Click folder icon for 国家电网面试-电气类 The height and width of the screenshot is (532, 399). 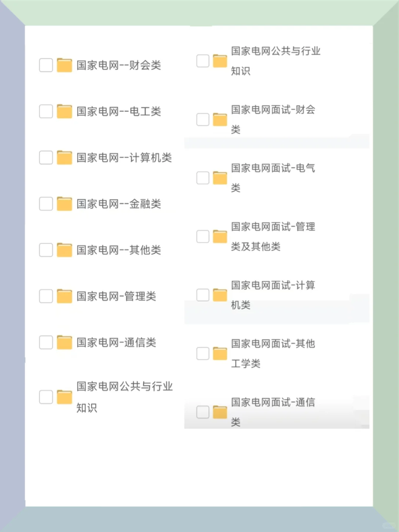tap(220, 178)
